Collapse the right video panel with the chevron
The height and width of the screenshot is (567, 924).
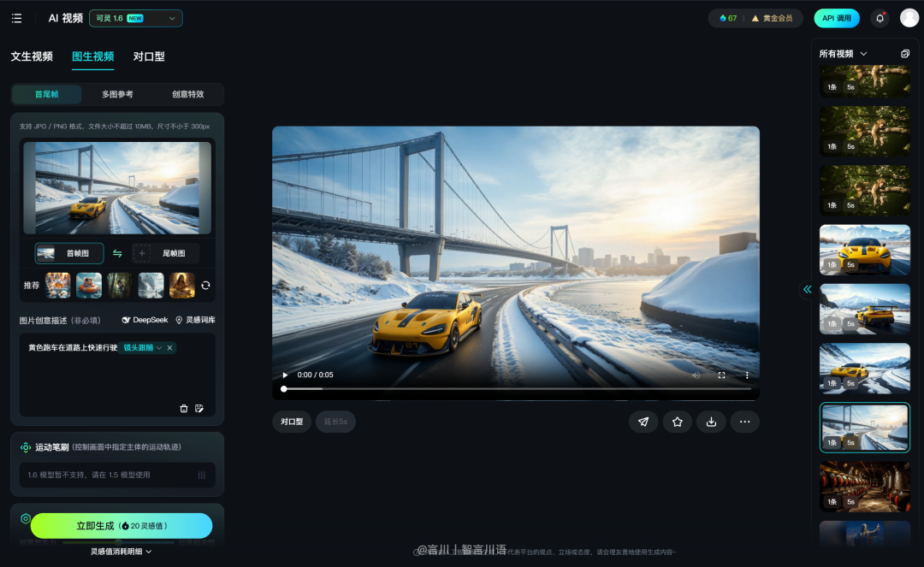click(807, 290)
